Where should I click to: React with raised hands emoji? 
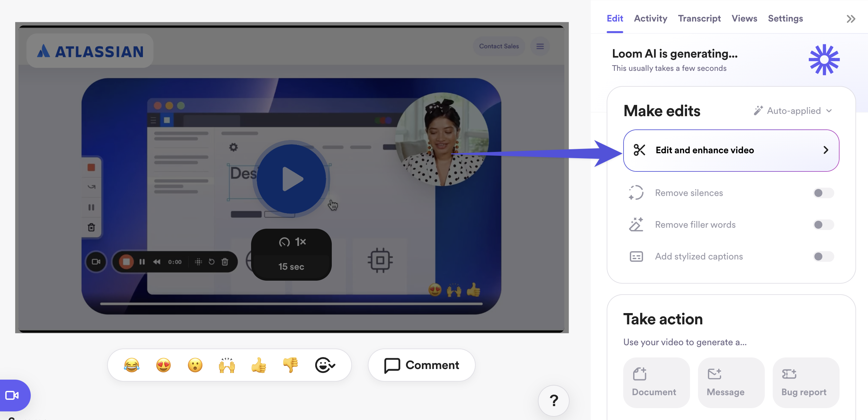(x=227, y=365)
